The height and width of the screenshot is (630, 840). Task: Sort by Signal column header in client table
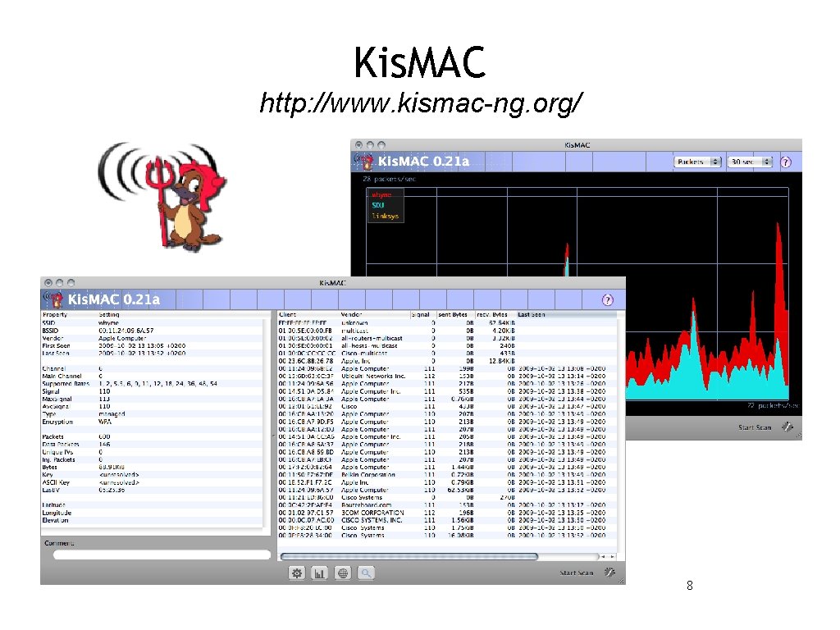tap(422, 314)
